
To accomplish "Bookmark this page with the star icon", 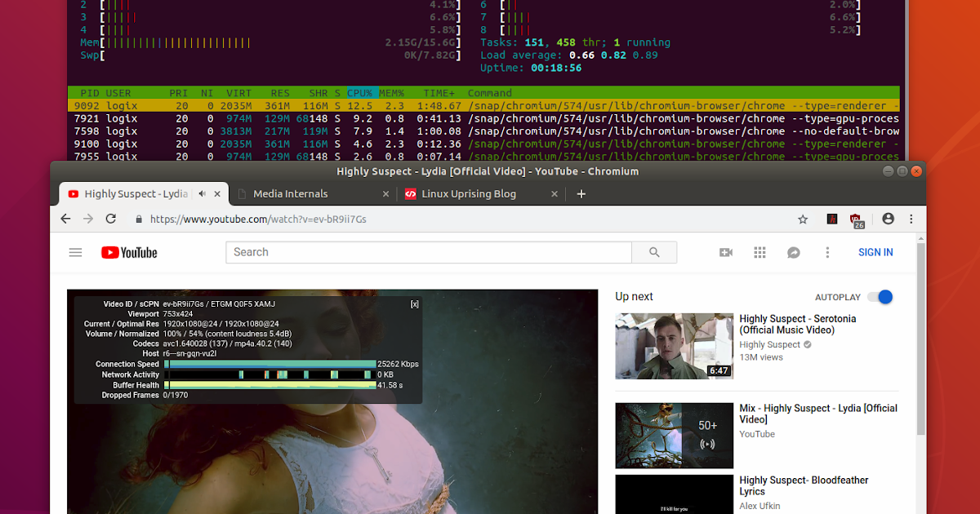I will coord(803,219).
